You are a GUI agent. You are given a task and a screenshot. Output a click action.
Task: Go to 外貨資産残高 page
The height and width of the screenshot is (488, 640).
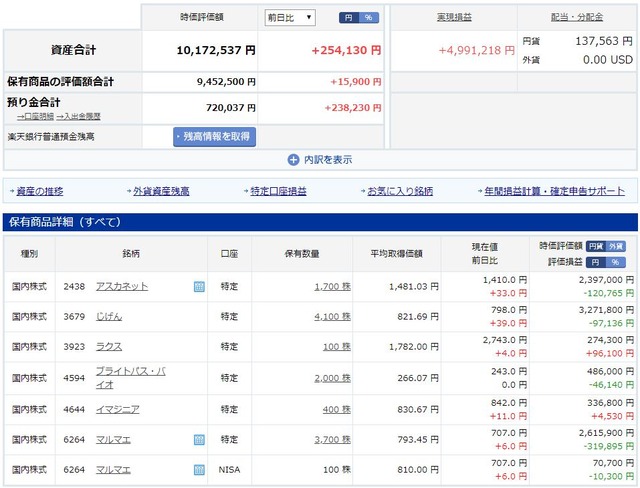(x=161, y=191)
